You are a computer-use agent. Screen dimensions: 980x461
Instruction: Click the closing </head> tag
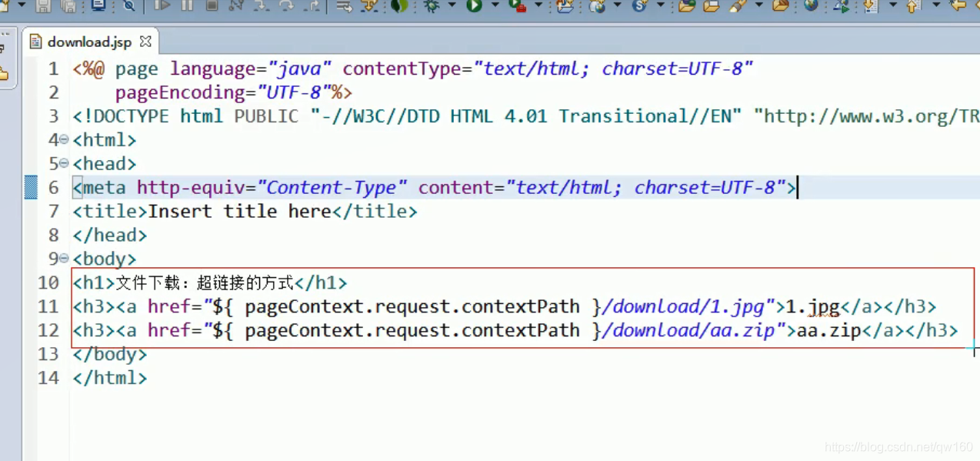[109, 235]
